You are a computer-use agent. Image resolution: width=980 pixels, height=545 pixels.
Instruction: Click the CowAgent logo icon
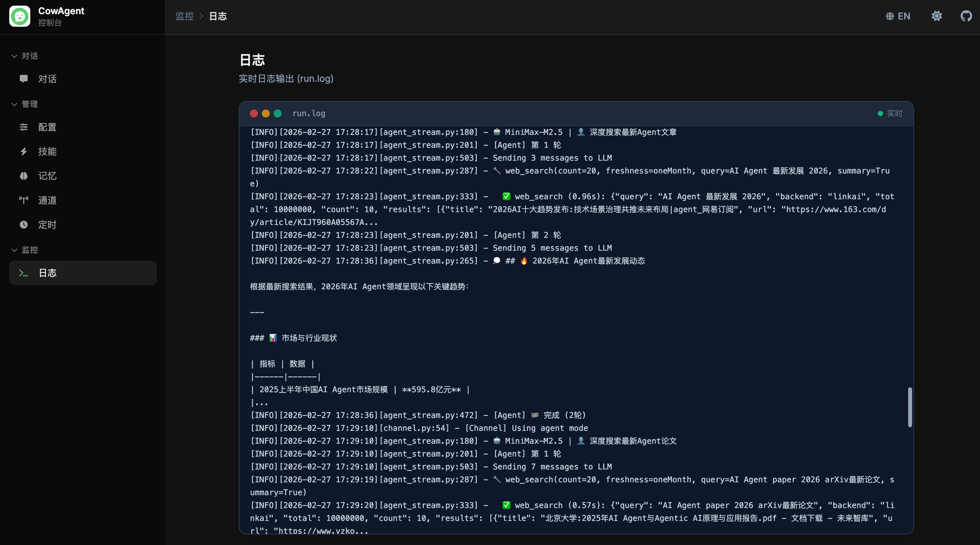(20, 16)
